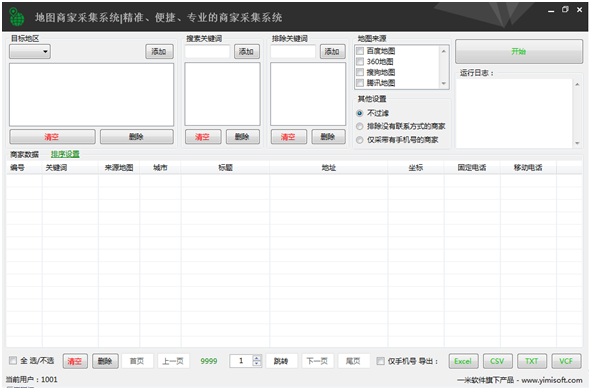Restore the application window size
The height and width of the screenshot is (390, 591).
(x=565, y=9)
